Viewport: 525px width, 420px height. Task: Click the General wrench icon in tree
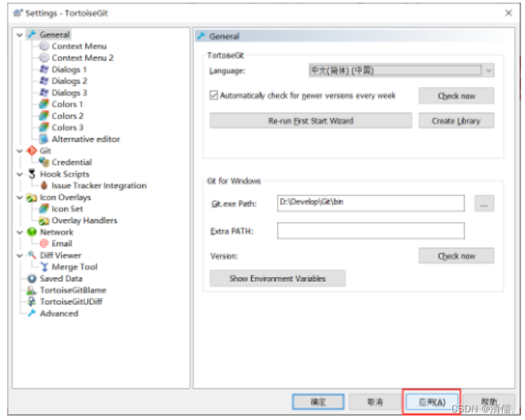[32, 34]
